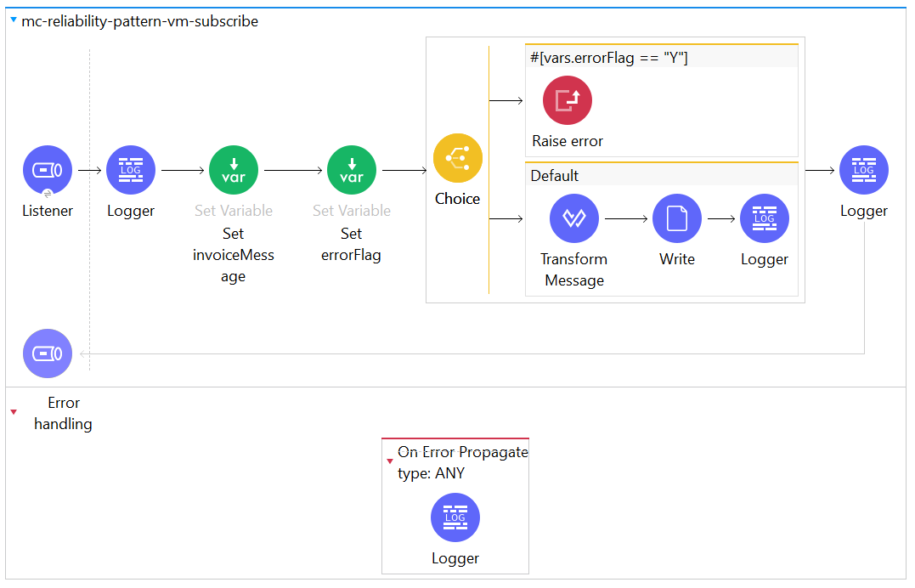This screenshot has height=588, width=915.
Task: Click the Logger in On Error Propagate
Action: (x=455, y=517)
